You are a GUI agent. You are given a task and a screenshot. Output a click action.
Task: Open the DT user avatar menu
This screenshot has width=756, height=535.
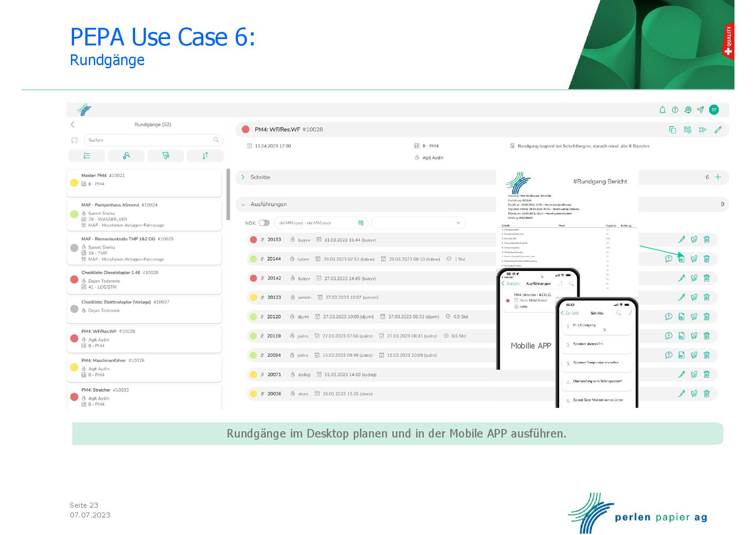(714, 110)
